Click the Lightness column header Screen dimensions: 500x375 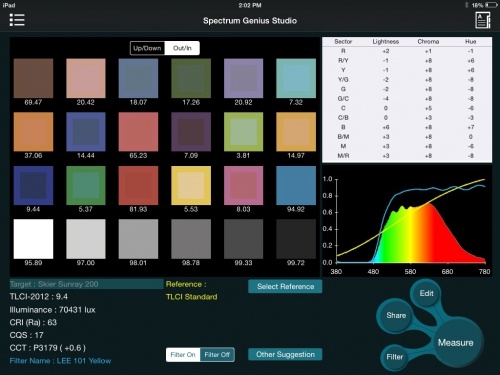(386, 41)
